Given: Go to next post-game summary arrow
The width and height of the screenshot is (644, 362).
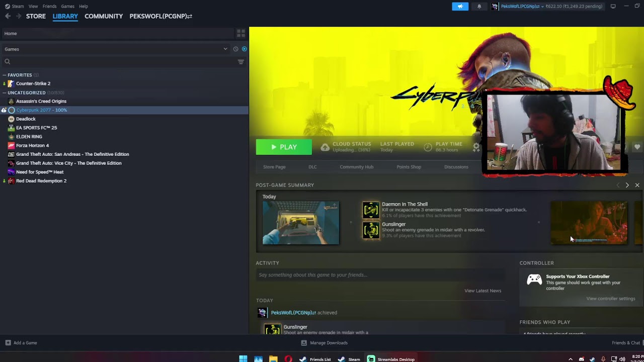Looking at the screenshot, I should tap(627, 185).
